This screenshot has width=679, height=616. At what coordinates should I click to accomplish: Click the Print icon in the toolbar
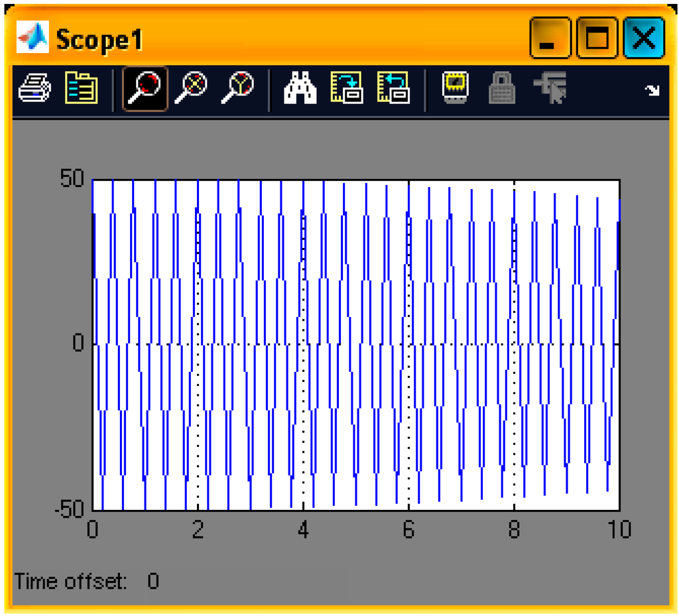pyautogui.click(x=34, y=89)
